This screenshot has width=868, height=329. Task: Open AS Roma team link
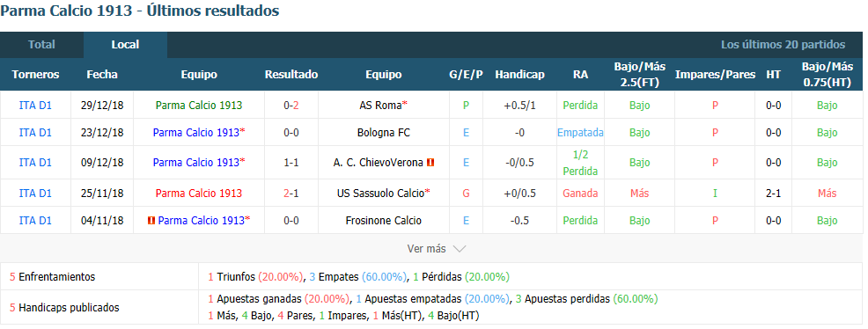(381, 105)
